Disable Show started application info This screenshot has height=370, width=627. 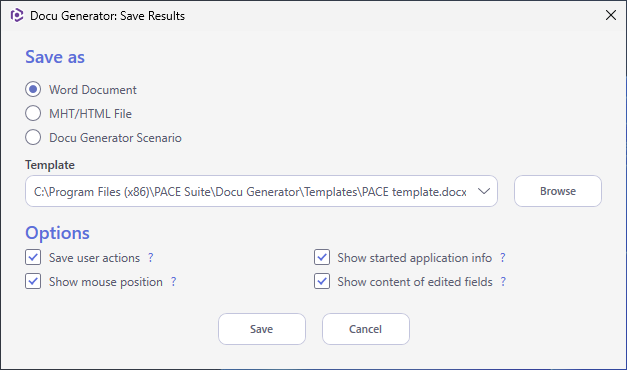(321, 257)
